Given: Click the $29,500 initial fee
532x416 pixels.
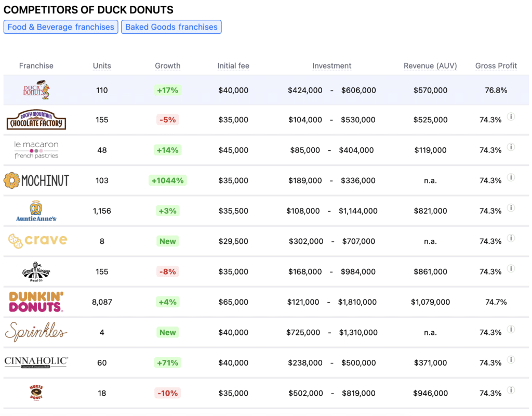Looking at the screenshot, I should click(x=233, y=241).
